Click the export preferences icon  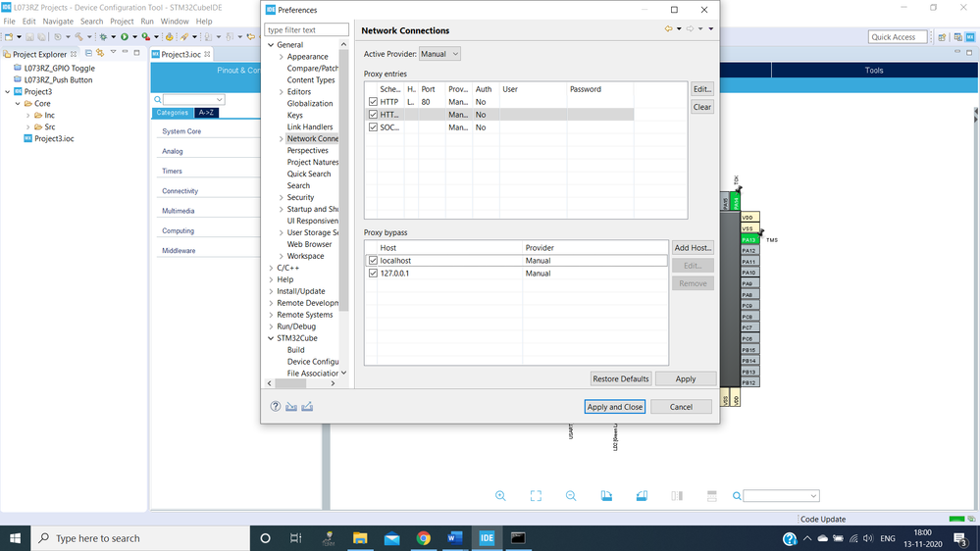click(x=307, y=406)
